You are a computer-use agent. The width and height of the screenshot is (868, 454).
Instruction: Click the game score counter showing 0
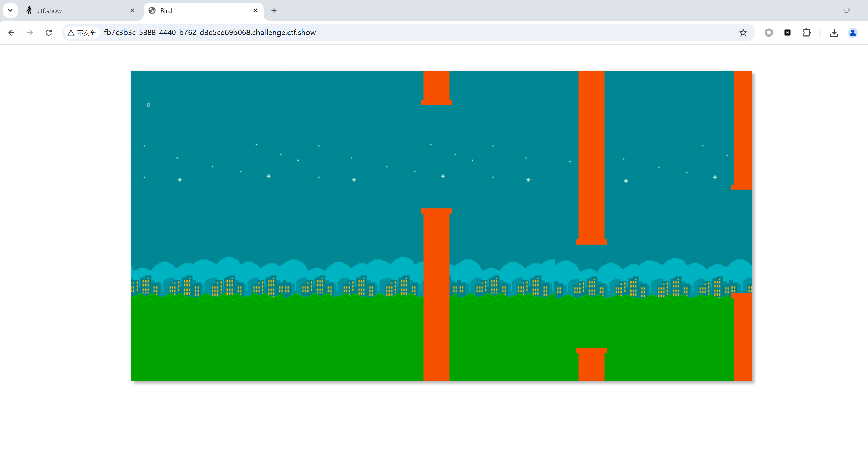click(148, 105)
